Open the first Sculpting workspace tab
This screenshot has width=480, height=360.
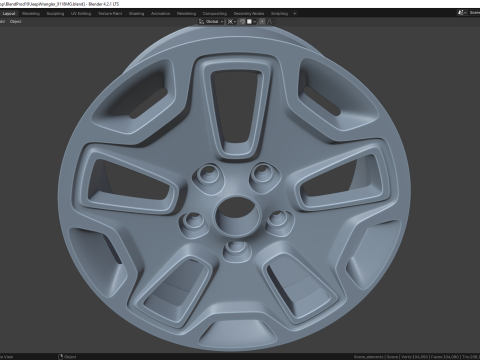click(x=55, y=14)
